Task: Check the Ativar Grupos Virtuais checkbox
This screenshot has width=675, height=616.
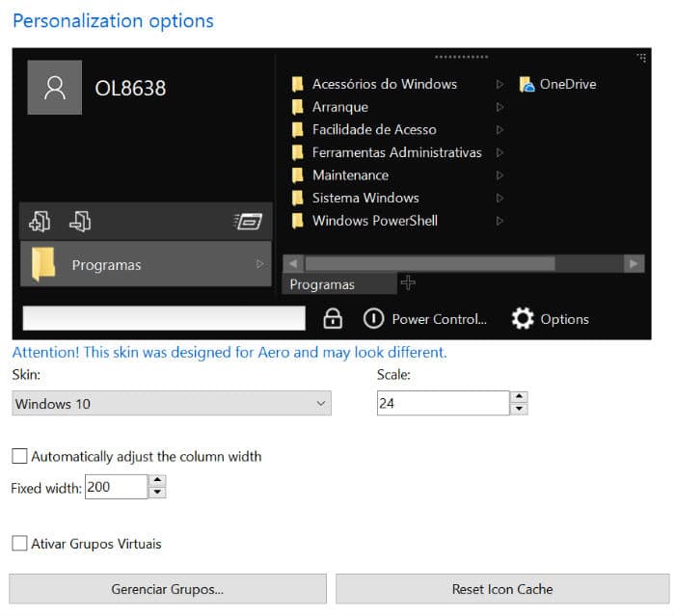Action: point(19,544)
